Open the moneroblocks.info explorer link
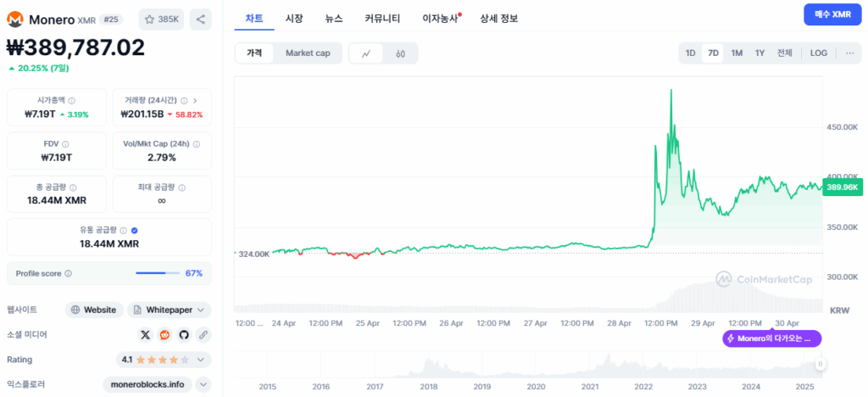868x397 pixels. 147,384
